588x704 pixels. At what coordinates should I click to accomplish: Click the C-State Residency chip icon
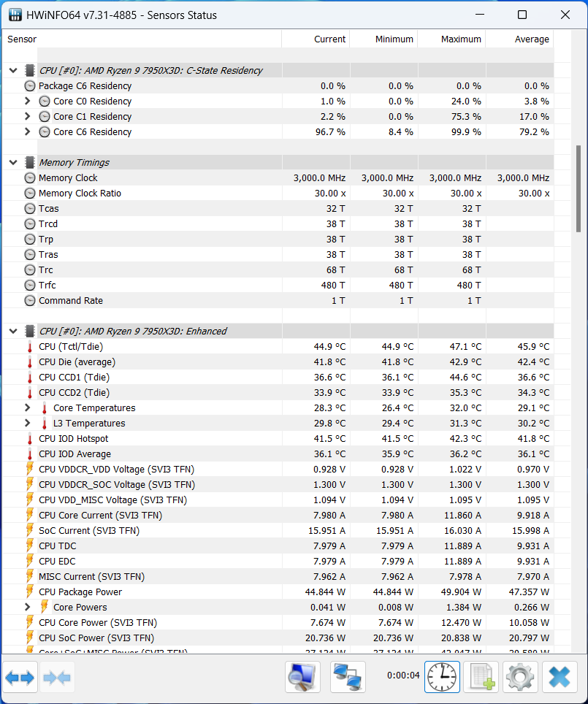click(x=30, y=71)
